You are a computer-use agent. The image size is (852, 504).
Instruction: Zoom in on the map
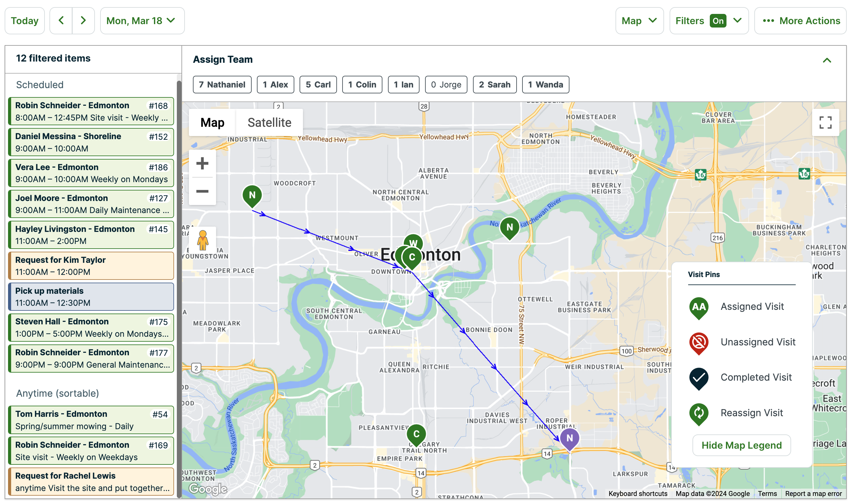pos(202,163)
